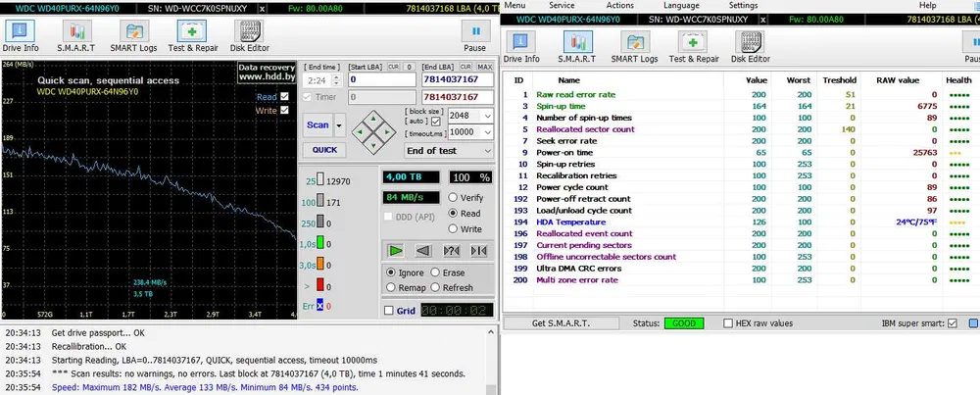The image size is (980, 395).
Task: Expand the Scan button dropdown arrow
Action: pos(339,125)
